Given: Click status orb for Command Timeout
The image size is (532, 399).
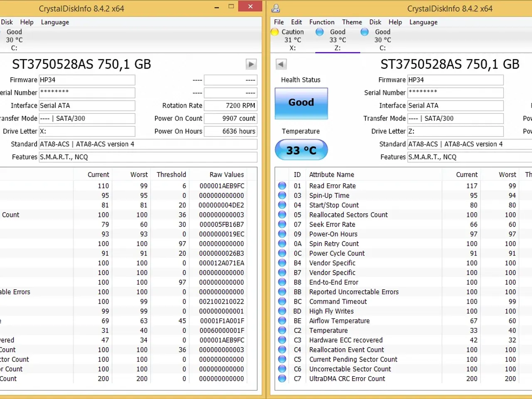Looking at the screenshot, I should click(x=282, y=301).
